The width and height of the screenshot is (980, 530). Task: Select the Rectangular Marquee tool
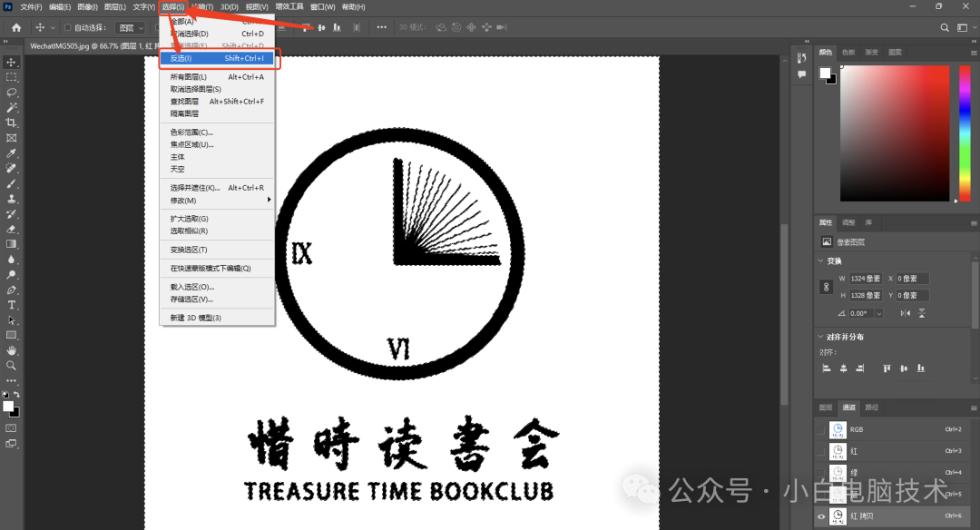click(11, 77)
